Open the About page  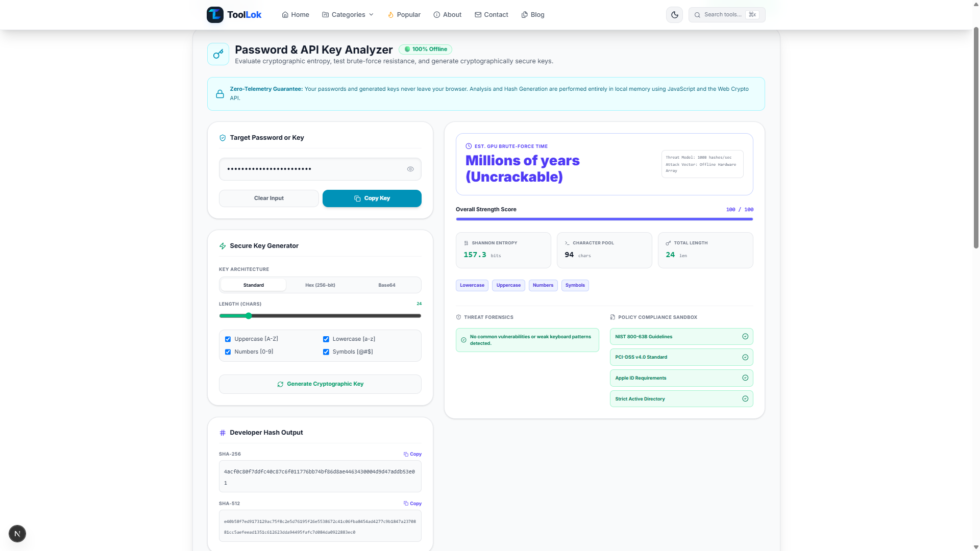click(x=447, y=15)
